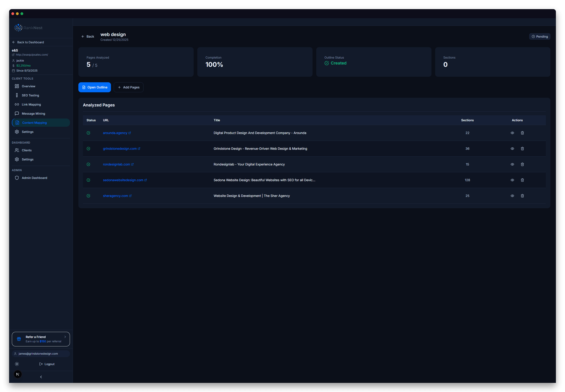Click the Open Outline button

pyautogui.click(x=95, y=87)
